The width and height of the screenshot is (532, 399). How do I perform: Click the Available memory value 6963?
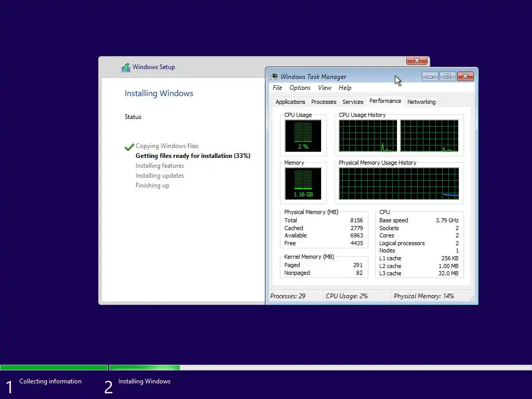(x=356, y=235)
